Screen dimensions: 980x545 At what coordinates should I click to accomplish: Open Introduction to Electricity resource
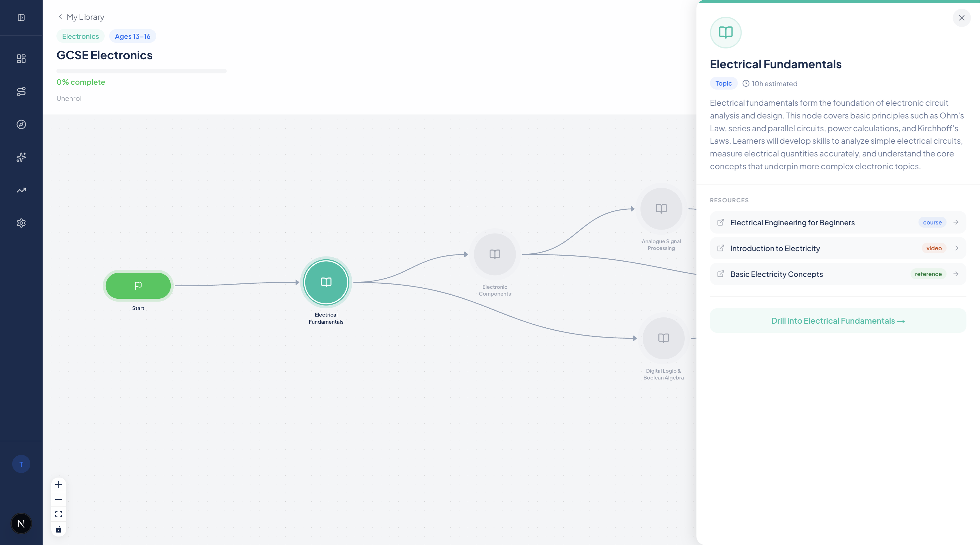(838, 248)
